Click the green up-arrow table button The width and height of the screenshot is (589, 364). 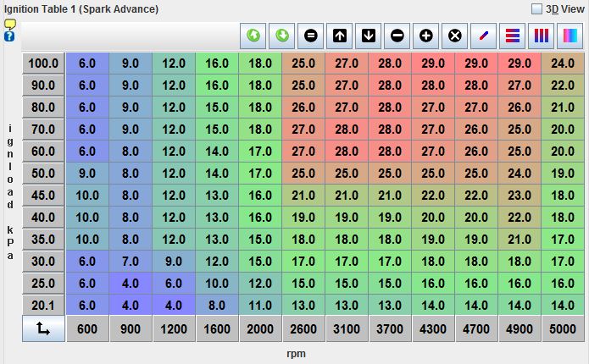click(x=253, y=36)
